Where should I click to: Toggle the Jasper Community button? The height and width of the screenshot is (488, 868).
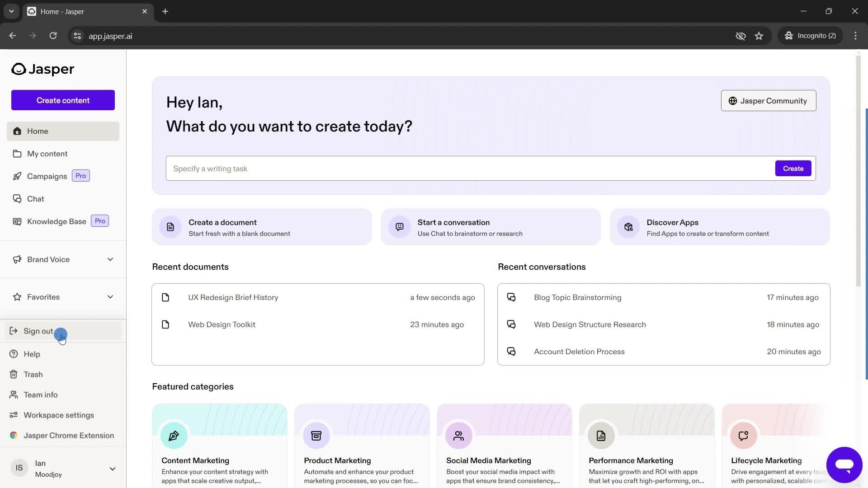768,101
